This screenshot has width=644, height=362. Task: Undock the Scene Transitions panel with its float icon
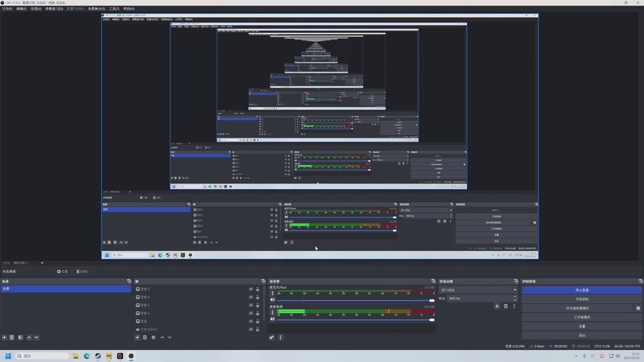click(516, 281)
